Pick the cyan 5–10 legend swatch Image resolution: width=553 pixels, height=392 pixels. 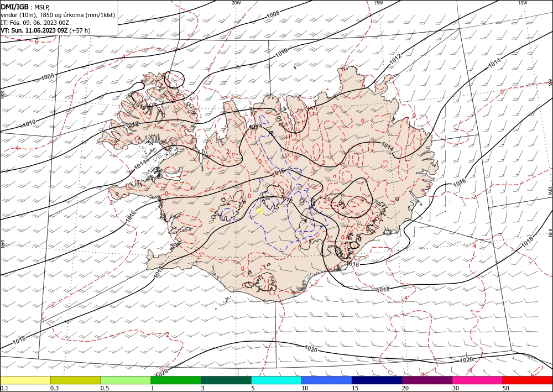[276, 380]
